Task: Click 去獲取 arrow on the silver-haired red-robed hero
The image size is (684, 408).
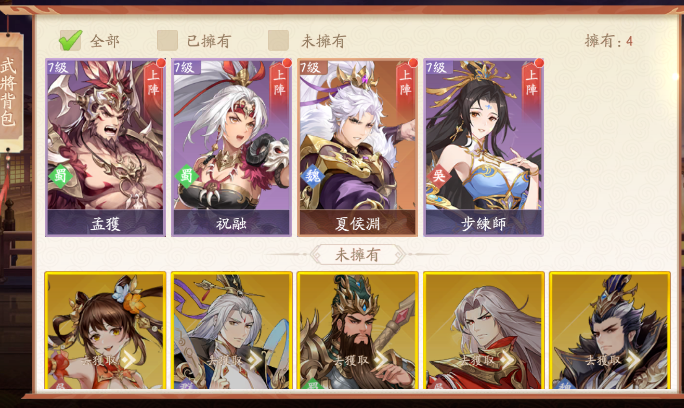Action: pos(507,360)
